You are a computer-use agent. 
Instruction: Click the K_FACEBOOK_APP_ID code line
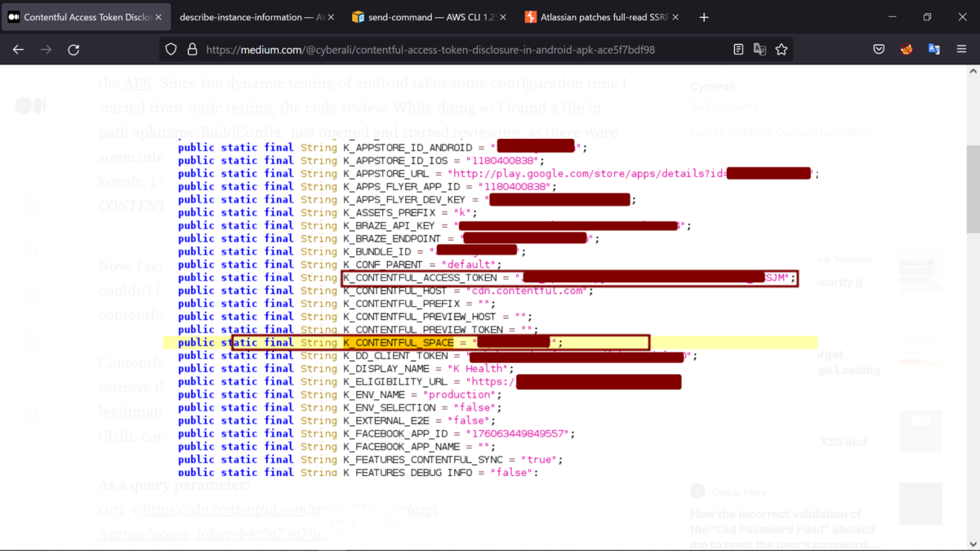click(x=376, y=433)
